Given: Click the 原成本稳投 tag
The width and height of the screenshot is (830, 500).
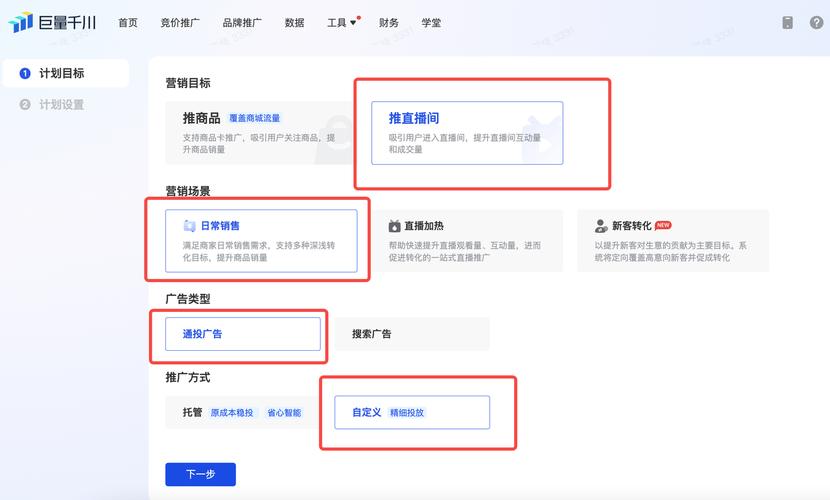Looking at the screenshot, I should coord(232,413).
